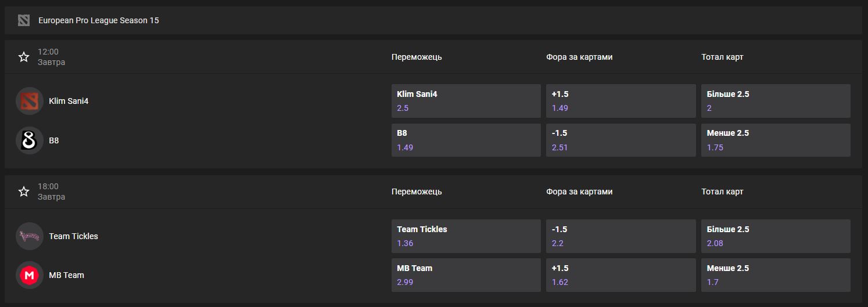Select -1.5 handicap odds 2.51
868x307 pixels.
(x=621, y=140)
